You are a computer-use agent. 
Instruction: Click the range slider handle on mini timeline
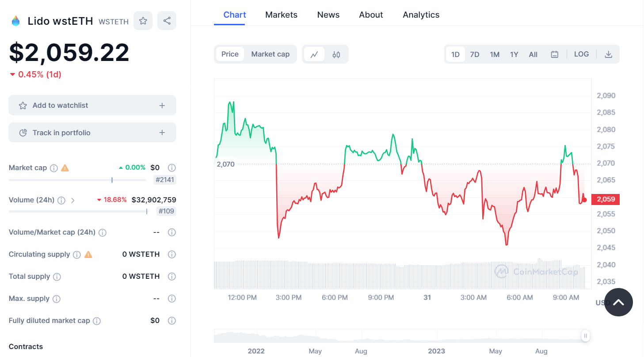586,336
